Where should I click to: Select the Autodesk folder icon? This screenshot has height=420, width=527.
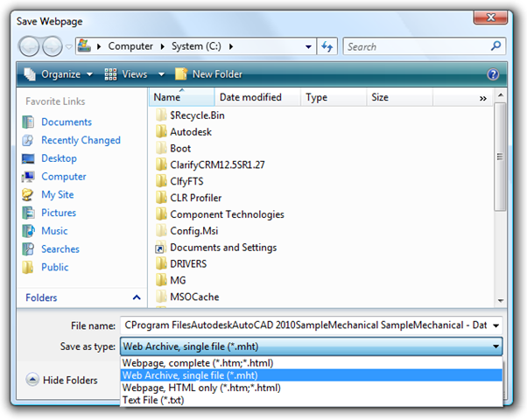click(x=160, y=132)
